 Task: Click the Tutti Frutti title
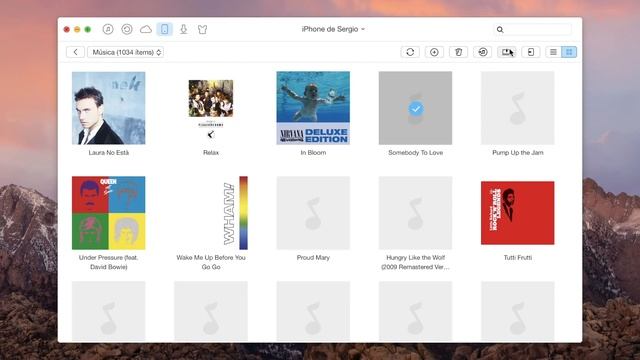(x=518, y=258)
